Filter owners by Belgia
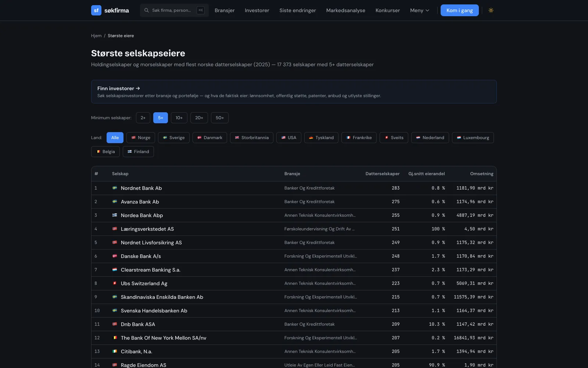Image resolution: width=588 pixels, height=368 pixels. point(105,152)
